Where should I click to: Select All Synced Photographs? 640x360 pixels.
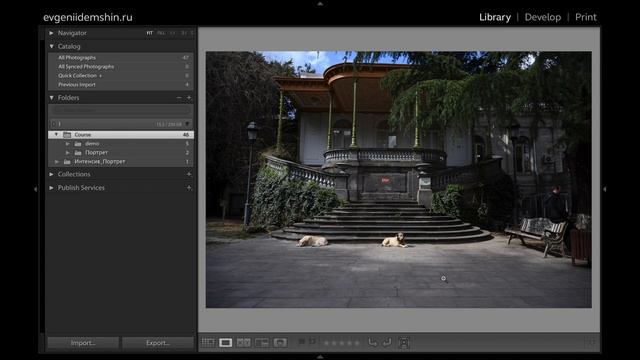tap(121, 67)
